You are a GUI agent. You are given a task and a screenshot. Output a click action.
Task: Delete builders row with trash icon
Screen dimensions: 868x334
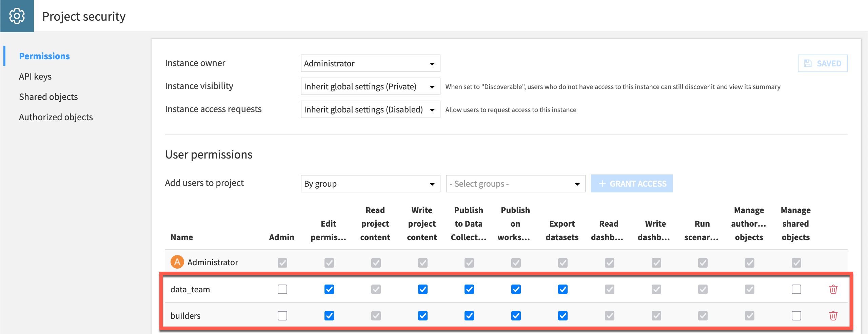pyautogui.click(x=833, y=316)
